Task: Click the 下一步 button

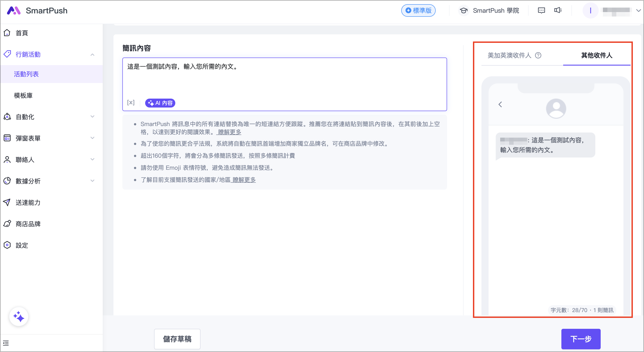Action: click(x=581, y=339)
